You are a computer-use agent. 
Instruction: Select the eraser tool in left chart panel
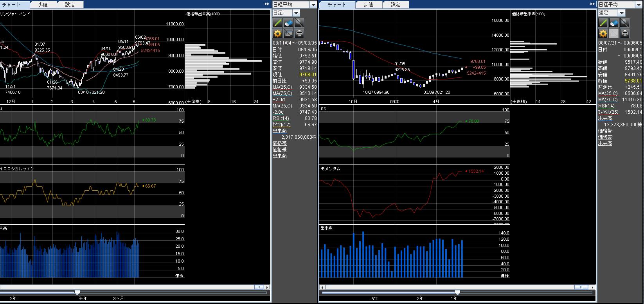(x=288, y=23)
